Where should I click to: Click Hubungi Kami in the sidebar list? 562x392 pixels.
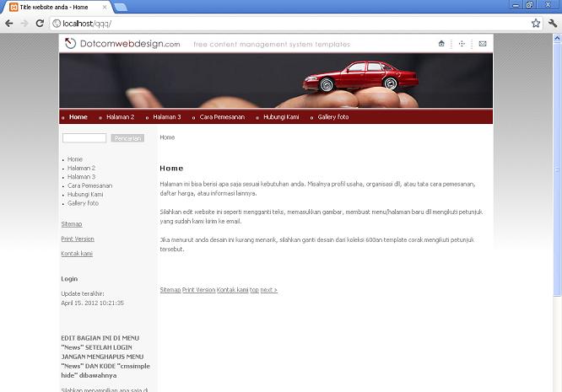(85, 195)
